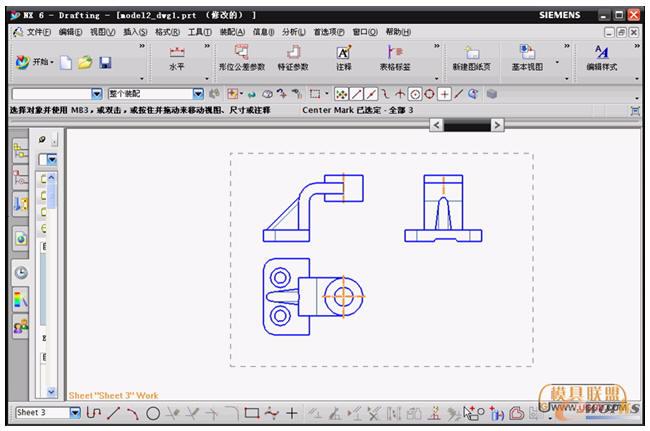Open the 插入(S) Insert menu

[135, 32]
